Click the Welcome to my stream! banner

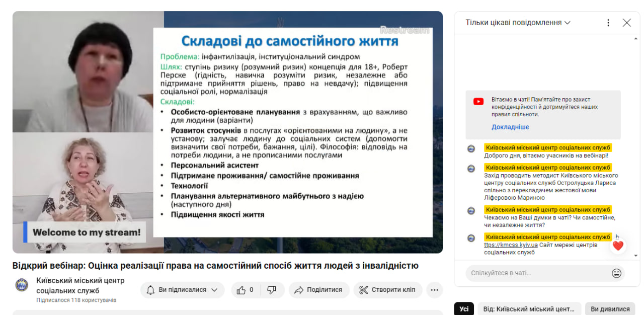(84, 232)
